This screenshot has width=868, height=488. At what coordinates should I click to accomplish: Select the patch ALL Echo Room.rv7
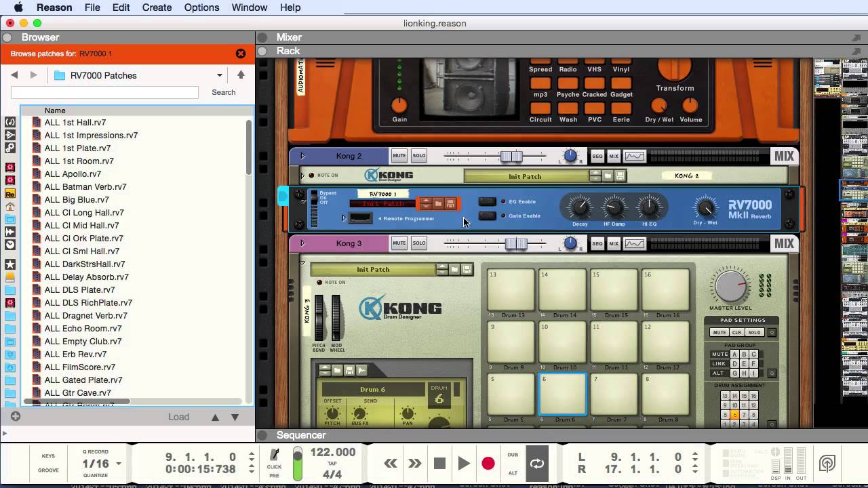[x=83, y=329]
